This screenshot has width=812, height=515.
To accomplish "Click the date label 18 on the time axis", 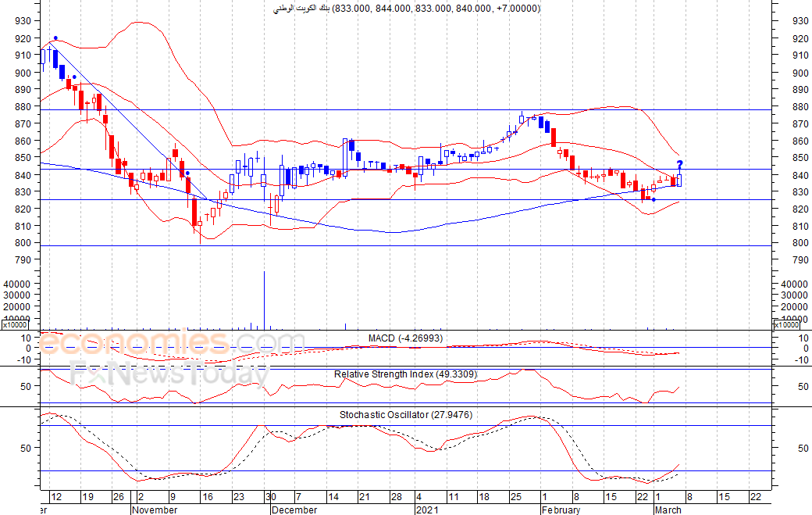I will [483, 497].
